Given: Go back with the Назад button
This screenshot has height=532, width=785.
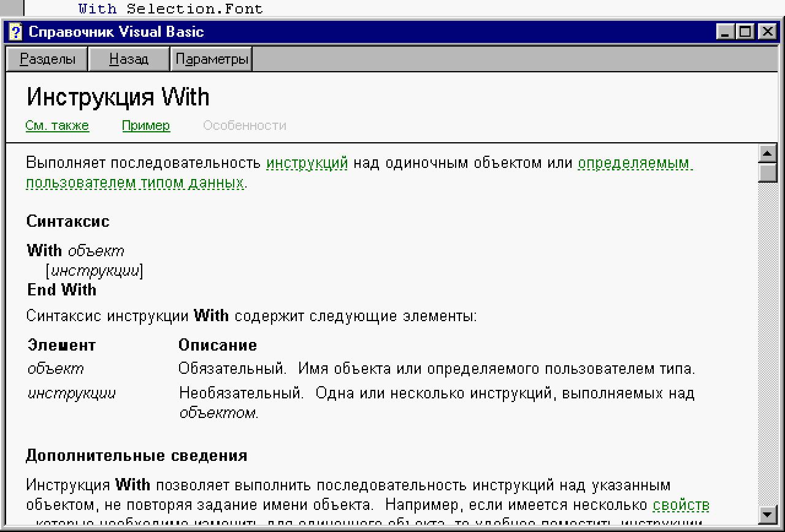Looking at the screenshot, I should click(129, 59).
